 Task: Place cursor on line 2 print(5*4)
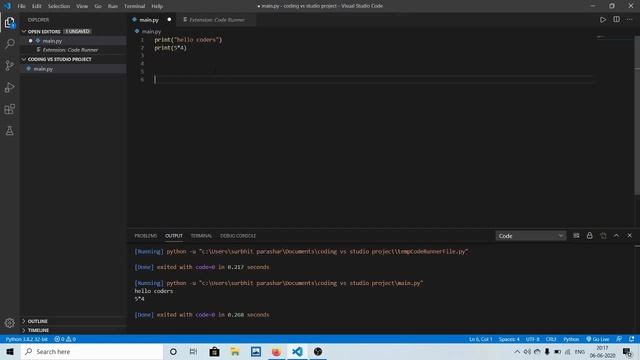[x=171, y=48]
